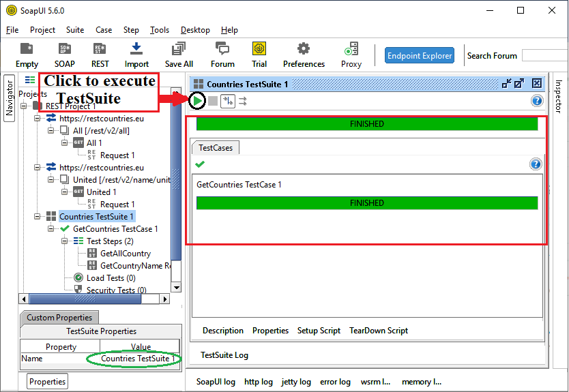The image size is (569, 392).
Task: Open the jetty log tab
Action: tap(295, 382)
